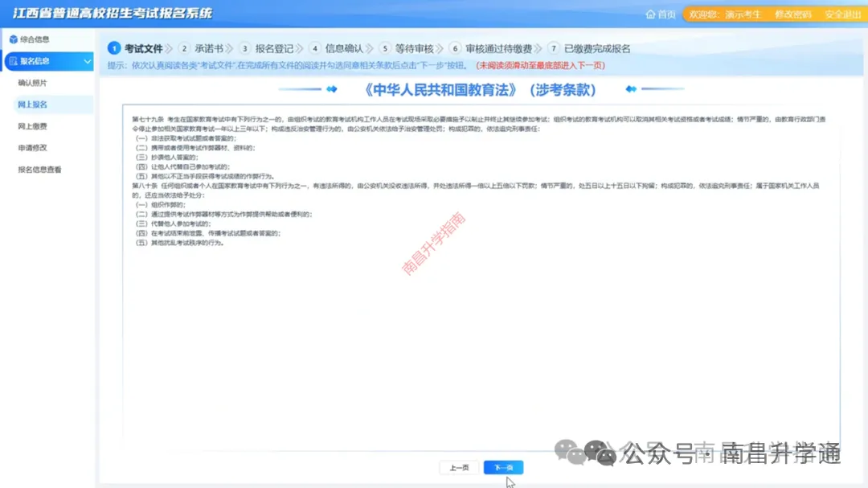Image resolution: width=868 pixels, height=488 pixels.
Task: Select step 1 考试文件
Action: 143,49
